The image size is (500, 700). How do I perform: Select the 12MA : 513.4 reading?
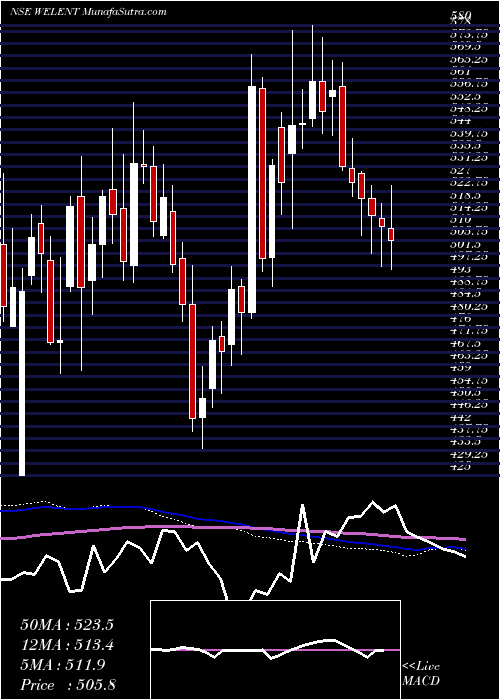coord(67,645)
